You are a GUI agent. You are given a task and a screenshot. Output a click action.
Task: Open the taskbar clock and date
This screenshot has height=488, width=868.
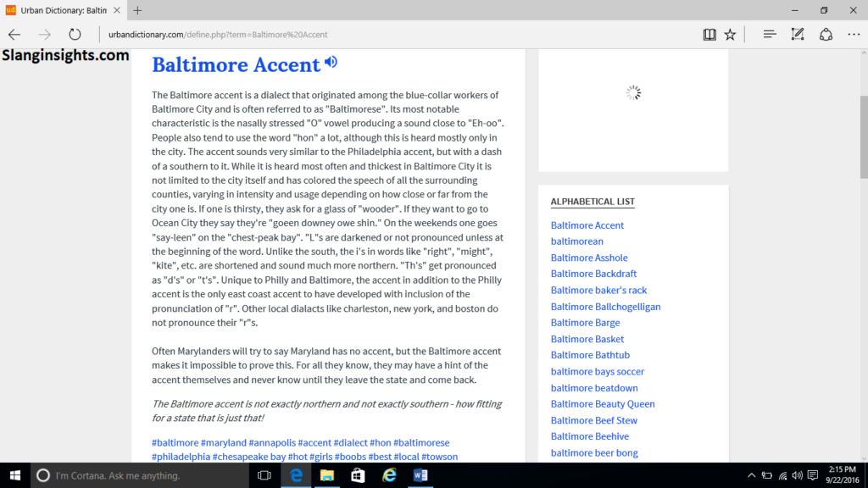pos(842,475)
